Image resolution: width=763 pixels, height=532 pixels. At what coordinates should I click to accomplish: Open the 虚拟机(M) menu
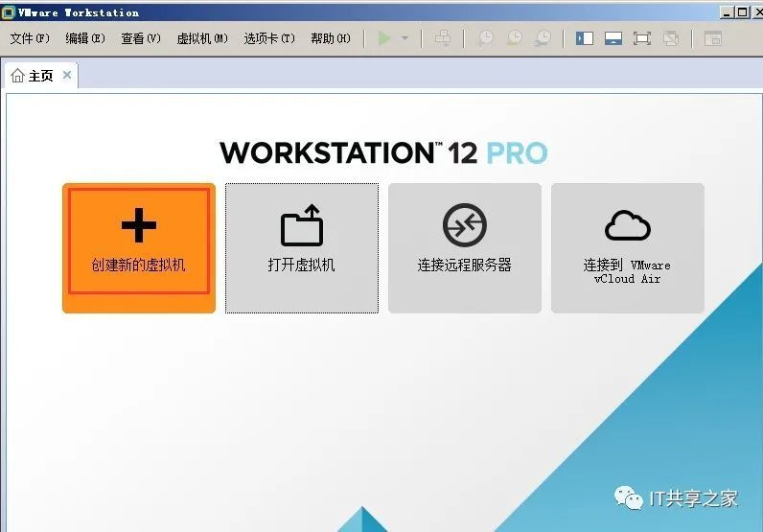point(202,38)
